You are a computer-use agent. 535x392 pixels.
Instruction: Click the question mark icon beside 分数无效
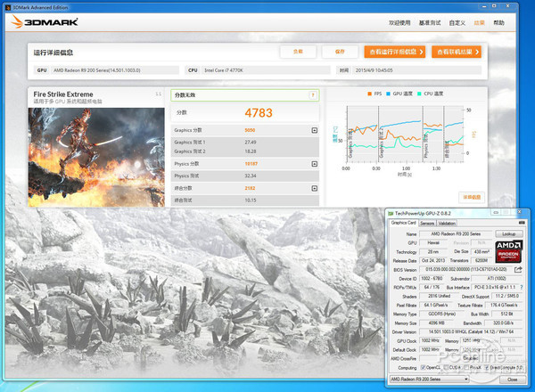[x=313, y=95]
